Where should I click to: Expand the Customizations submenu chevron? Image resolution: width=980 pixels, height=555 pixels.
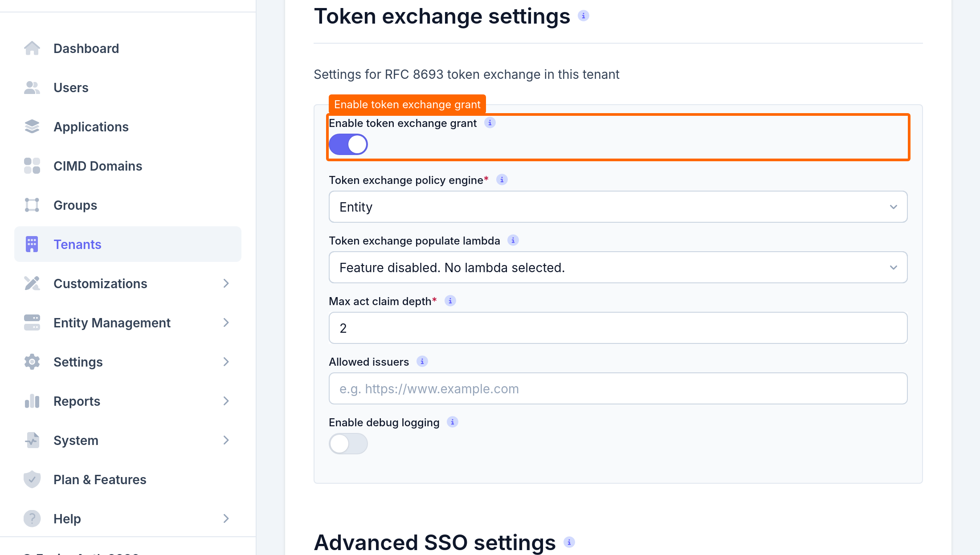(226, 283)
